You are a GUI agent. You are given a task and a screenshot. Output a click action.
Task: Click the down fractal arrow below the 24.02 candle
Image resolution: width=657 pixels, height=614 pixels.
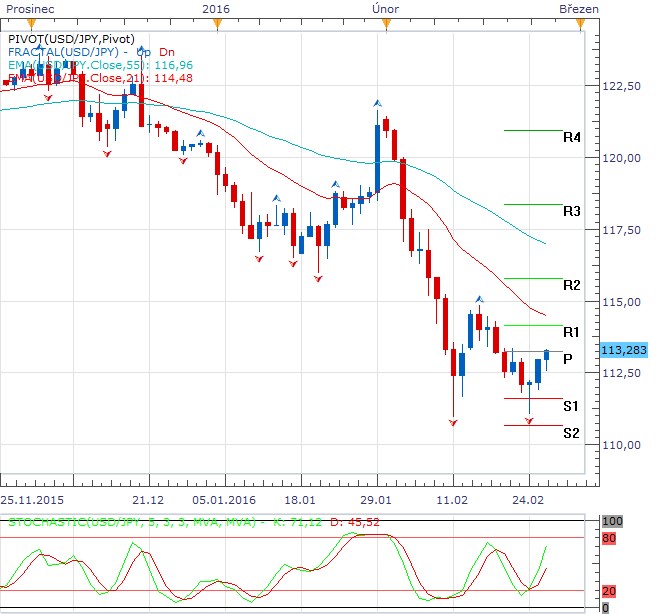pyautogui.click(x=529, y=420)
